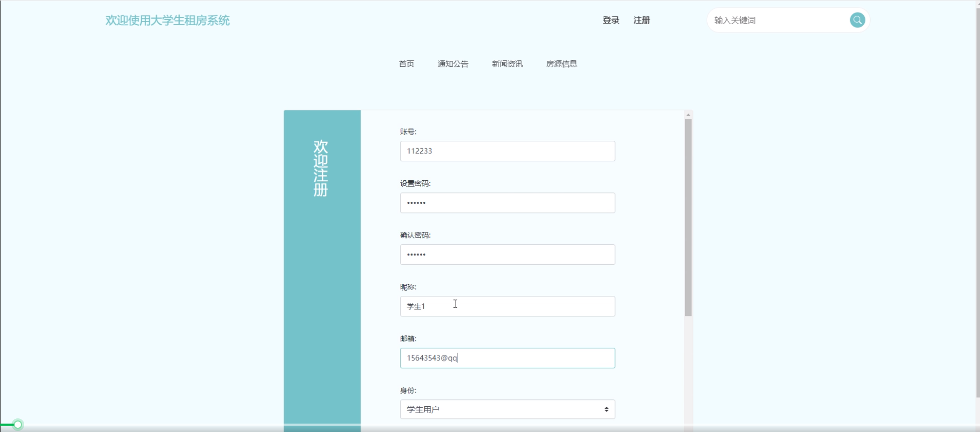The width and height of the screenshot is (980, 432).
Task: Click the form scrollbar's up arrow
Action: (x=688, y=115)
